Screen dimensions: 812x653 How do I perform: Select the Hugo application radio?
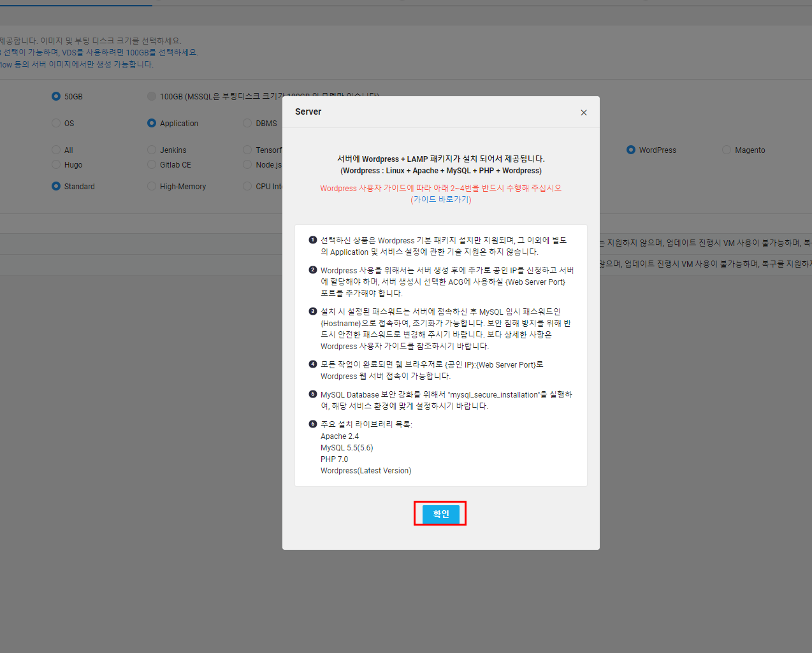56,164
